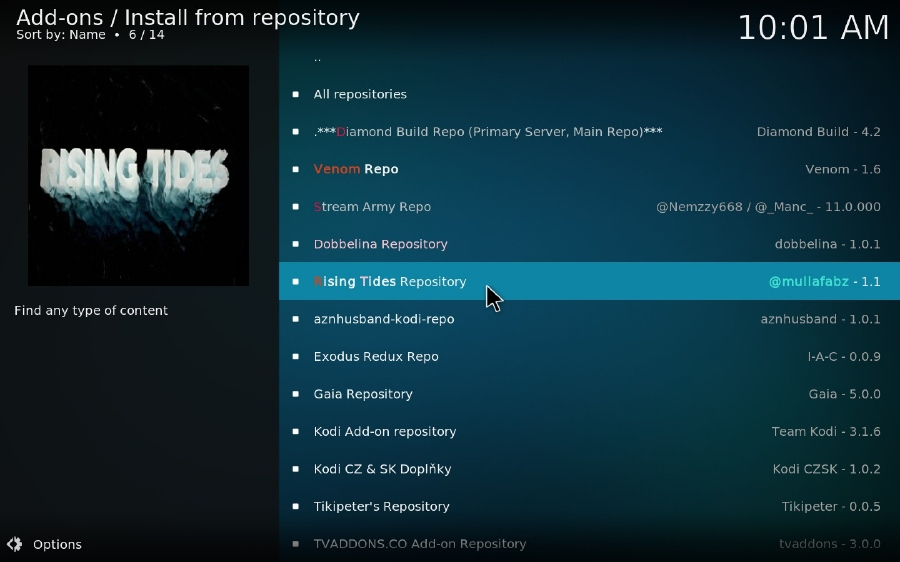The image size is (900, 562).
Task: Click the 10:01 AM clock
Action: [813, 28]
